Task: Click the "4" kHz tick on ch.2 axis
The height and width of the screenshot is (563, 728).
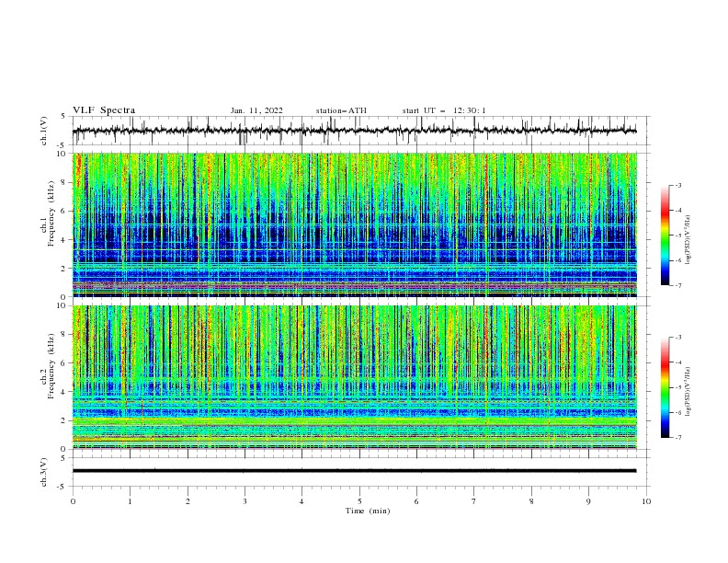Action: (x=64, y=392)
